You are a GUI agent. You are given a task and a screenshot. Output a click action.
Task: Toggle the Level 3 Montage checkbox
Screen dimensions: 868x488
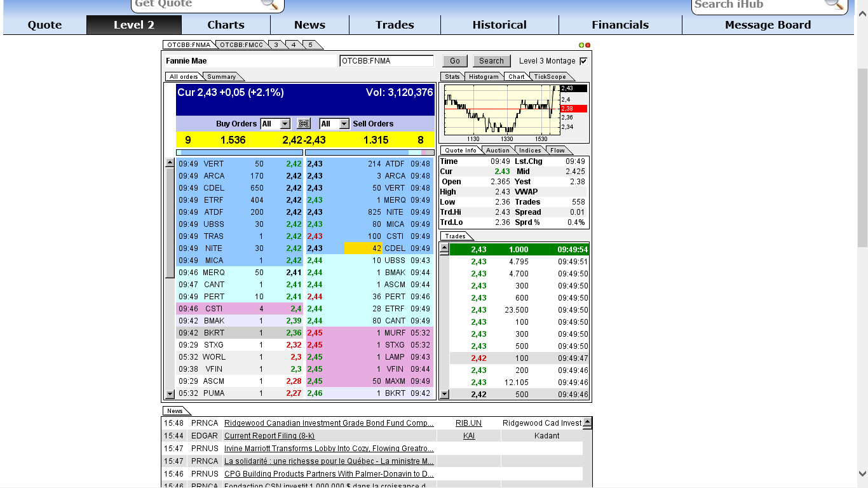click(x=583, y=61)
